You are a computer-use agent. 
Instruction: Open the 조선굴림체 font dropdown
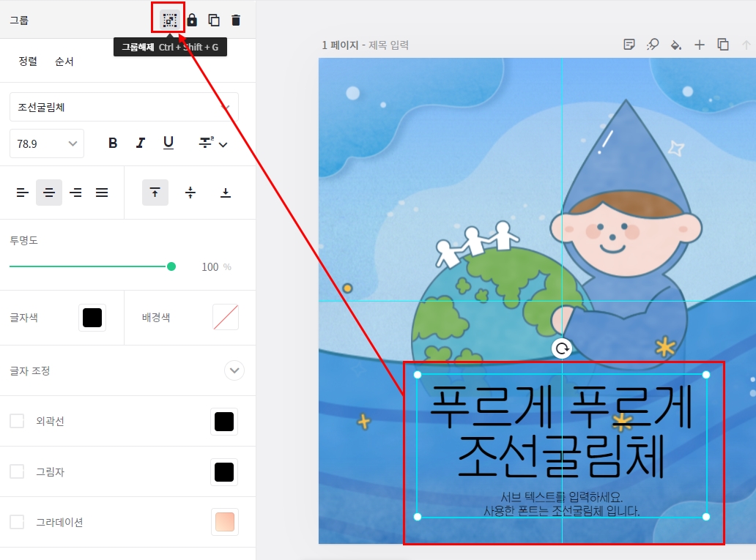123,107
